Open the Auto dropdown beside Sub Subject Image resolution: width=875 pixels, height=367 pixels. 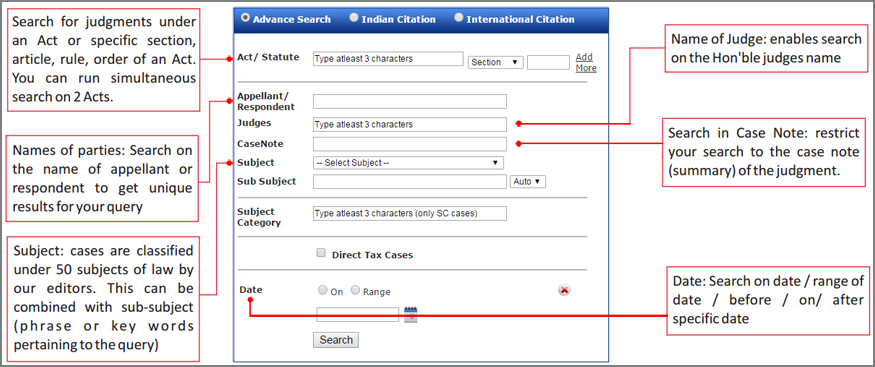click(x=527, y=181)
